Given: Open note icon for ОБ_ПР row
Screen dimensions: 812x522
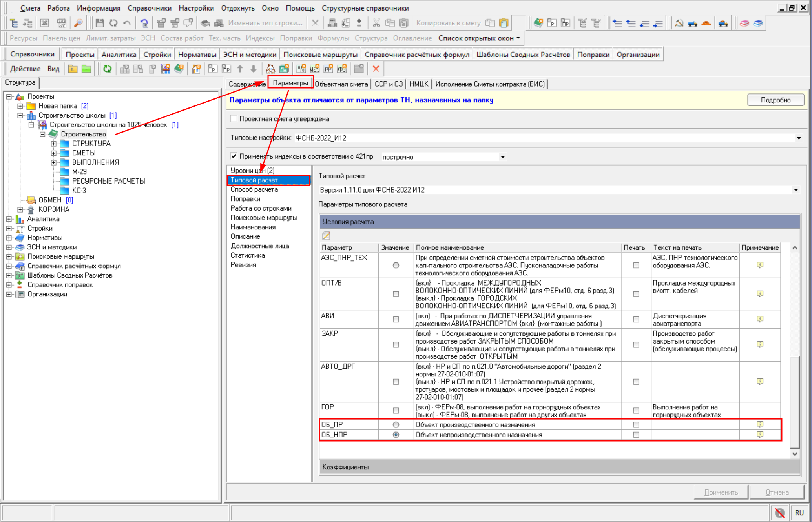Looking at the screenshot, I should [760, 424].
